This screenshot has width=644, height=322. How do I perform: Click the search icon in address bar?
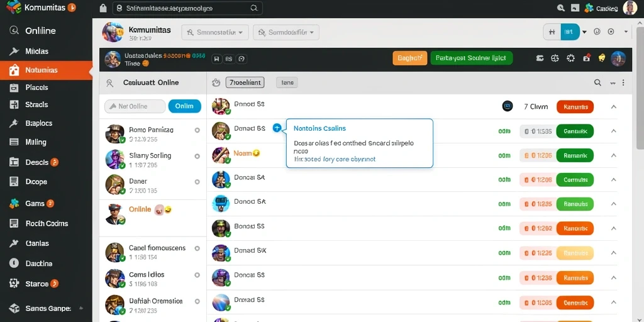(x=254, y=8)
